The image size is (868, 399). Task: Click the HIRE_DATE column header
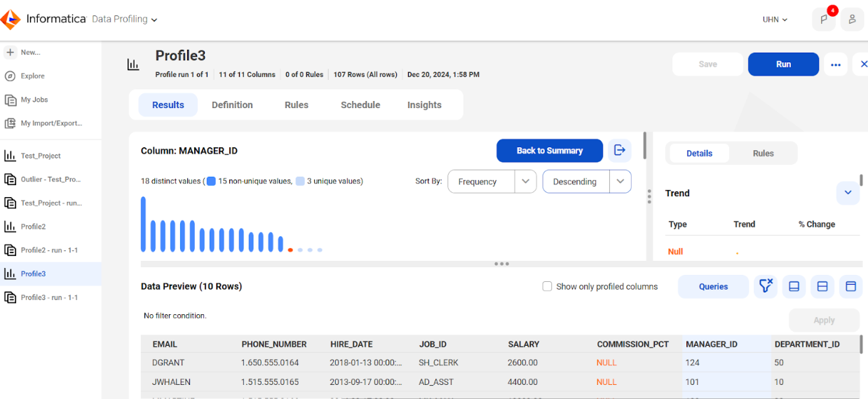(351, 344)
